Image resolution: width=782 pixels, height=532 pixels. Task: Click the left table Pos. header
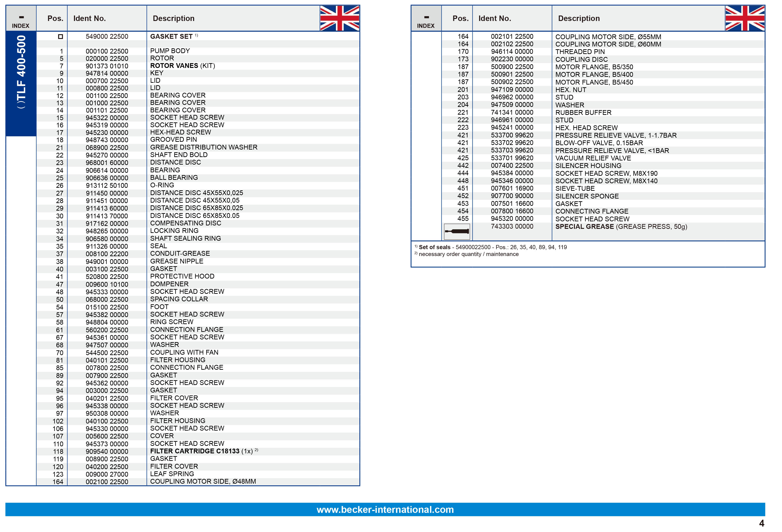click(55, 18)
